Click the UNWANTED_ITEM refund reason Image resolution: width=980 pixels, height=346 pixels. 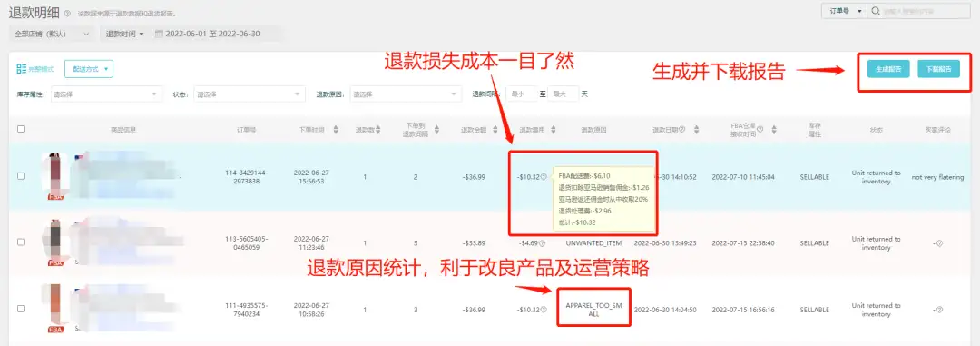click(x=593, y=242)
